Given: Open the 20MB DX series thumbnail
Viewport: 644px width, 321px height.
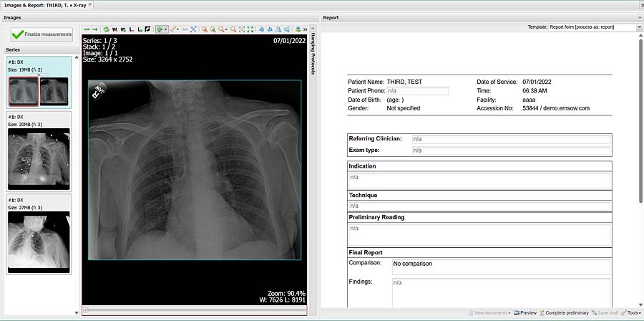Looking at the screenshot, I should coord(39,159).
